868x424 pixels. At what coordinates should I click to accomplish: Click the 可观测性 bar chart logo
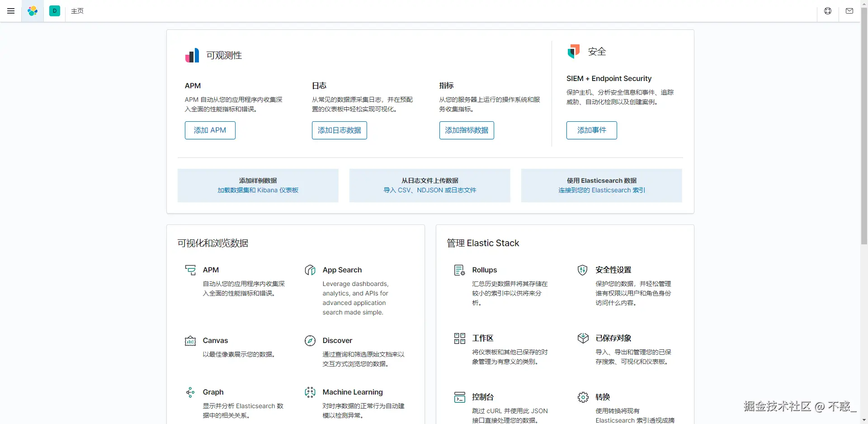tap(192, 55)
